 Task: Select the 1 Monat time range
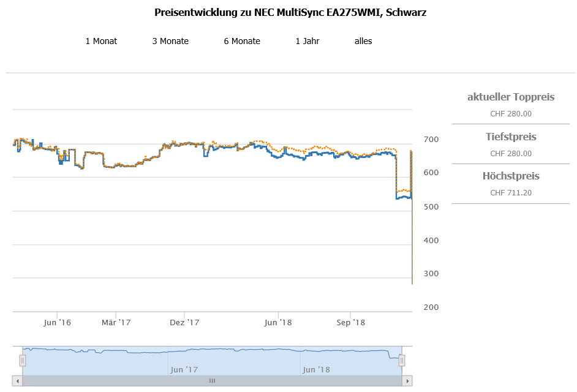tap(101, 41)
